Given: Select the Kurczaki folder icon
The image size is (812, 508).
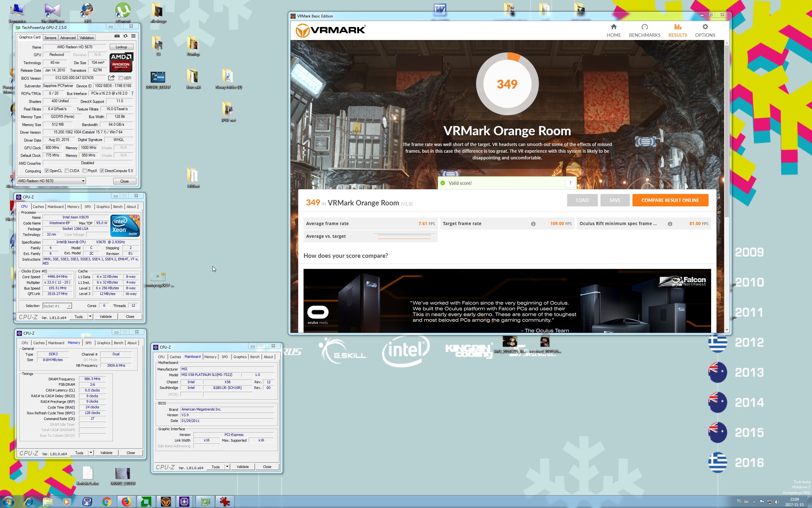Looking at the screenshot, I should 193,79.
